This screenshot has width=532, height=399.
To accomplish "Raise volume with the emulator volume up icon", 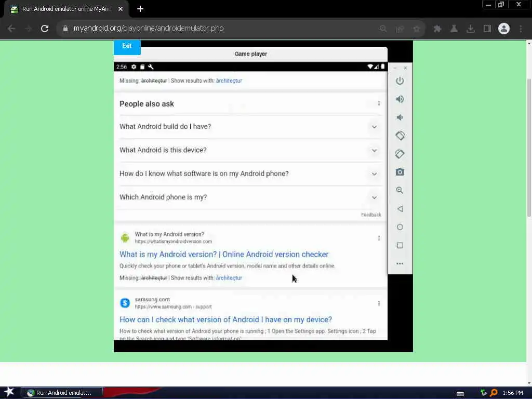I will point(400,99).
